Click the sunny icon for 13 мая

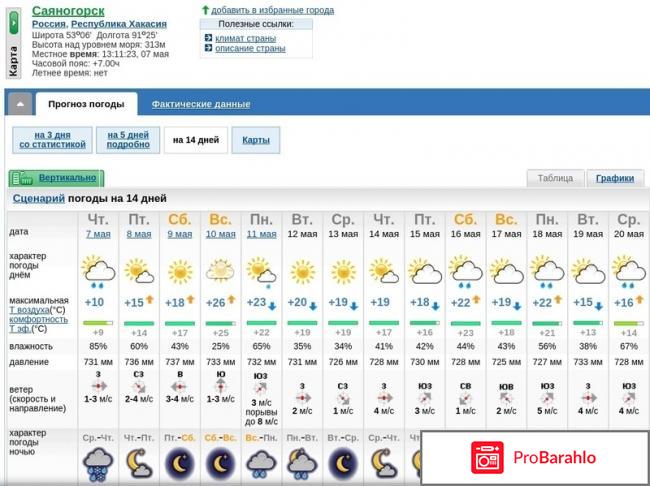point(344,272)
